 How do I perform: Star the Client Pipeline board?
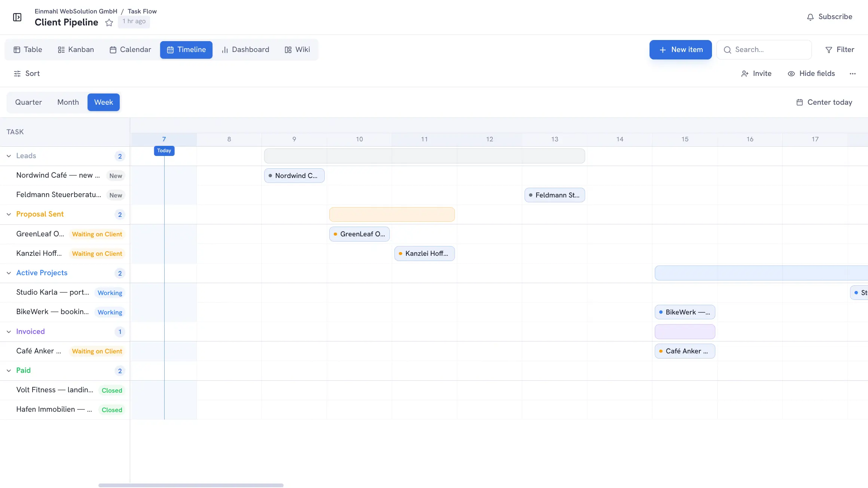click(x=109, y=22)
